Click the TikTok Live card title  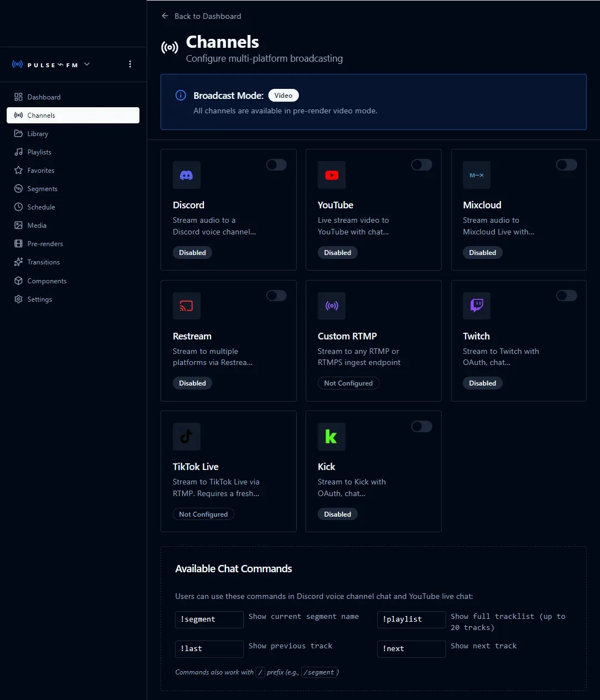(x=196, y=467)
